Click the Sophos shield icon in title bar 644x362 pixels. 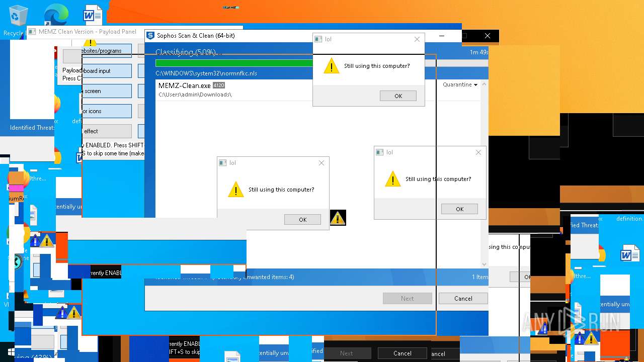click(150, 36)
